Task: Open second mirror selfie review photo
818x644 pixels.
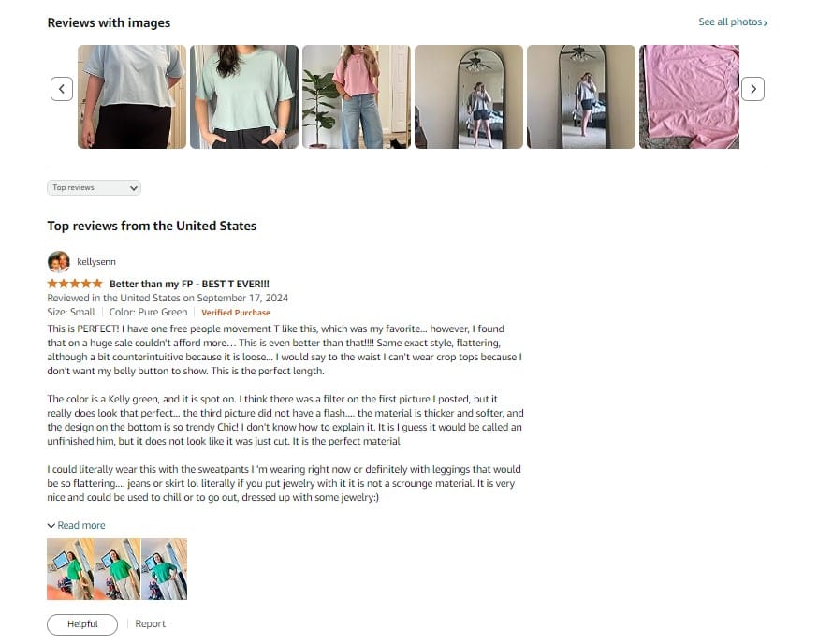Action: (581, 96)
